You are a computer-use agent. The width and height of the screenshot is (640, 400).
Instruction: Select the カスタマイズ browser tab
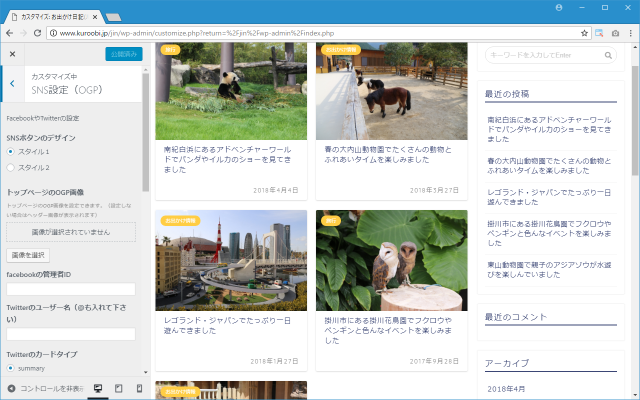pos(53,17)
